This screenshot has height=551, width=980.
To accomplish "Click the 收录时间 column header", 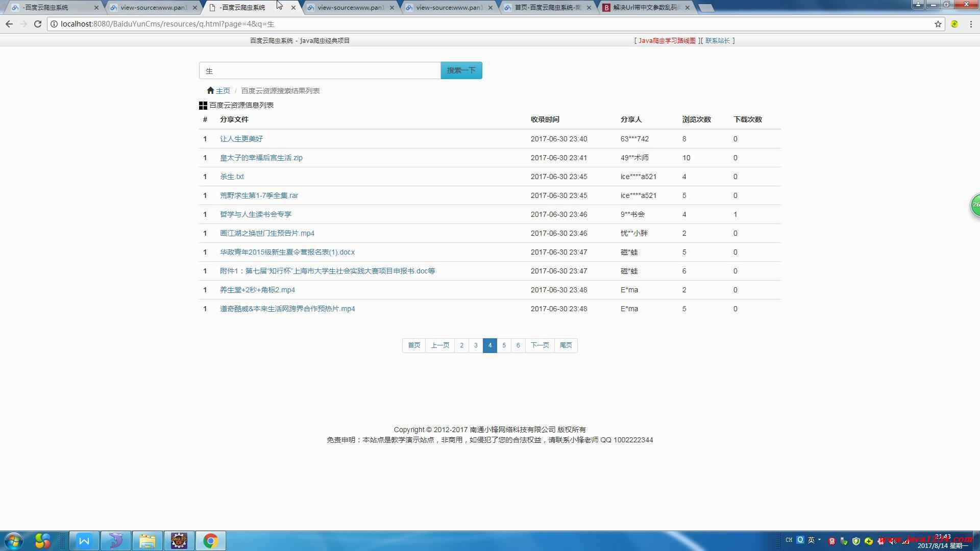I will coord(545,119).
